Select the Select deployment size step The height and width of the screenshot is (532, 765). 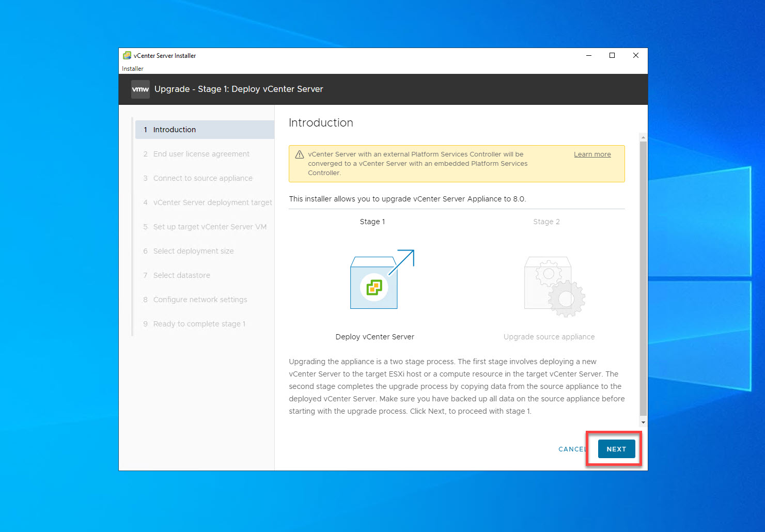(x=193, y=251)
